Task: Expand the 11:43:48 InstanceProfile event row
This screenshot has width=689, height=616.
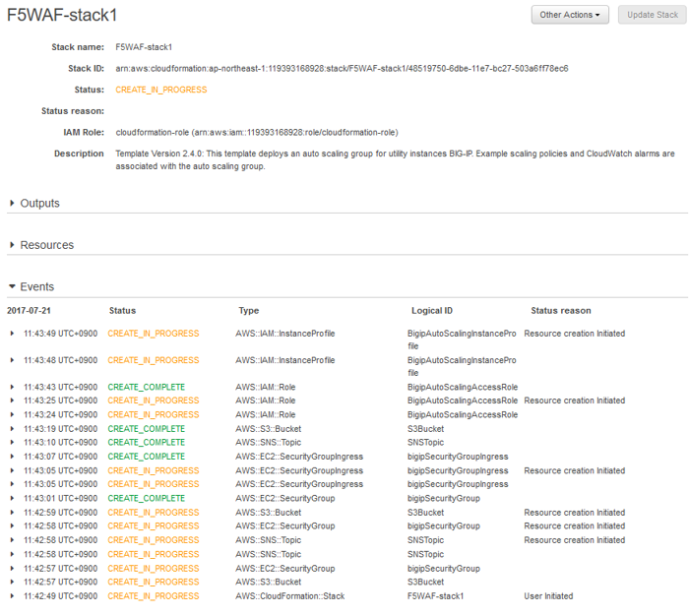Action: pos(12,360)
